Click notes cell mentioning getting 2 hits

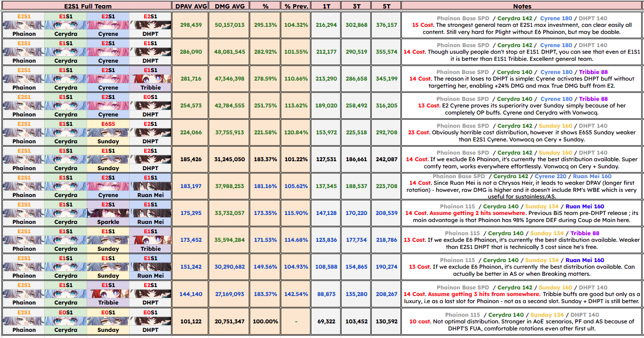coord(522,213)
